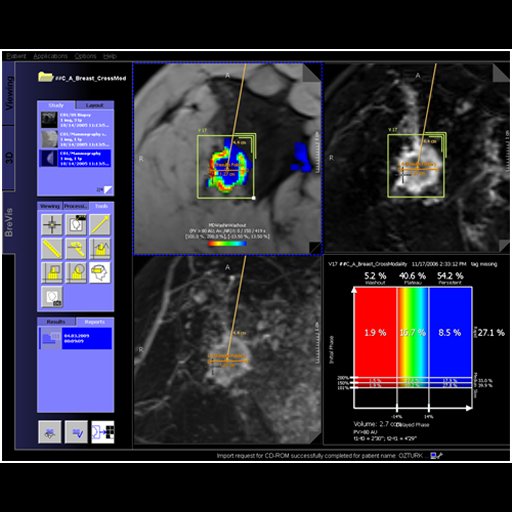Open the yellow patient folder icon
Viewport: 512px width, 512px height.
[45, 77]
